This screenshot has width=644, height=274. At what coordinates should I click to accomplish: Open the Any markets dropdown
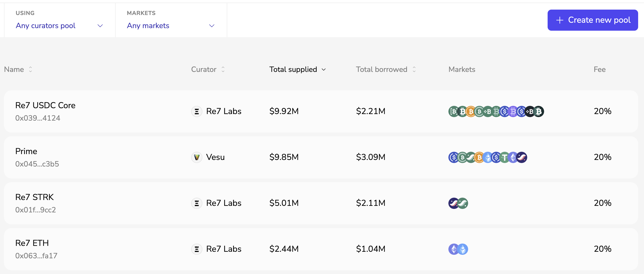[171, 20]
